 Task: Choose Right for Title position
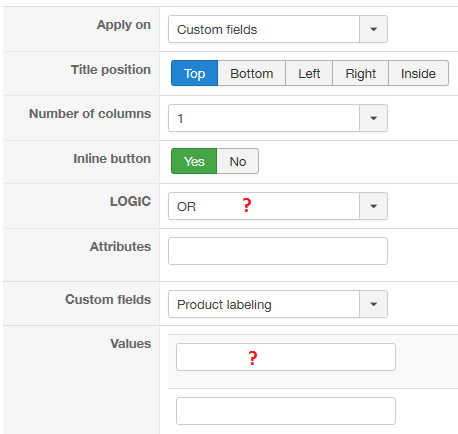[x=360, y=73]
